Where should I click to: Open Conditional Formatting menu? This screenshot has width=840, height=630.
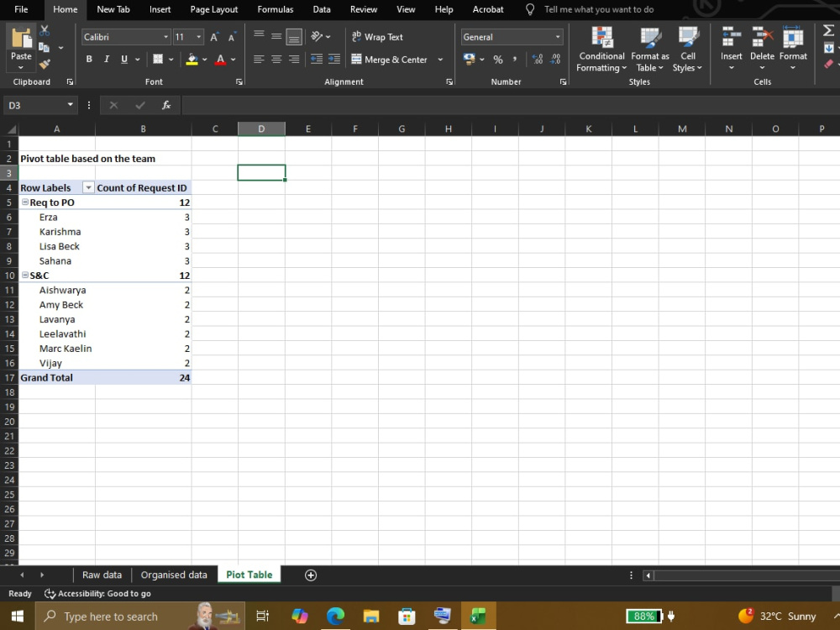point(601,50)
